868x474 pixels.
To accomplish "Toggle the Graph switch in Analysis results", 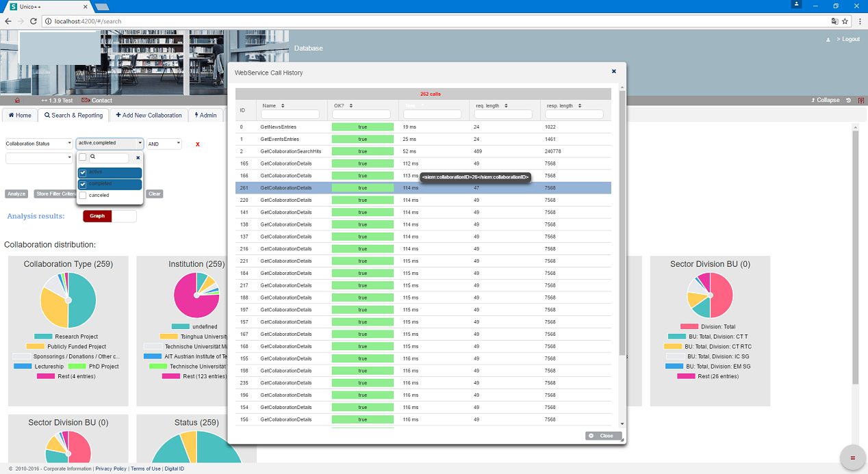I will point(110,216).
